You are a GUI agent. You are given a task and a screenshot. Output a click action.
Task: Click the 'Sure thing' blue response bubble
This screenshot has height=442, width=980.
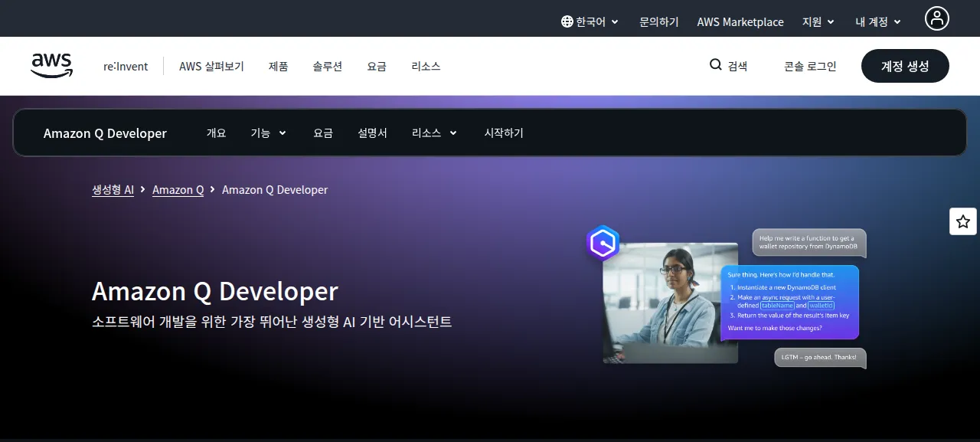(790, 303)
